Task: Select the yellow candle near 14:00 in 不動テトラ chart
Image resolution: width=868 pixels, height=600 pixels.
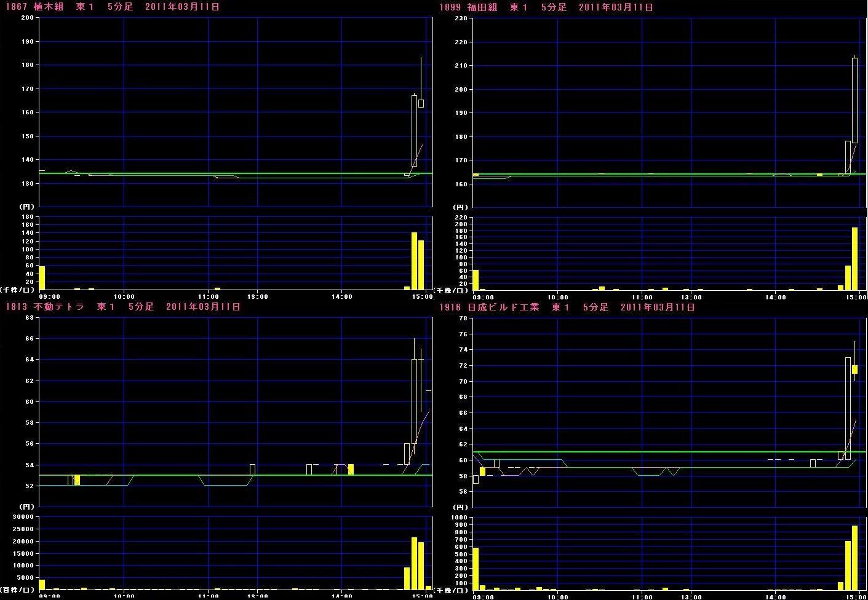Action: [x=351, y=469]
